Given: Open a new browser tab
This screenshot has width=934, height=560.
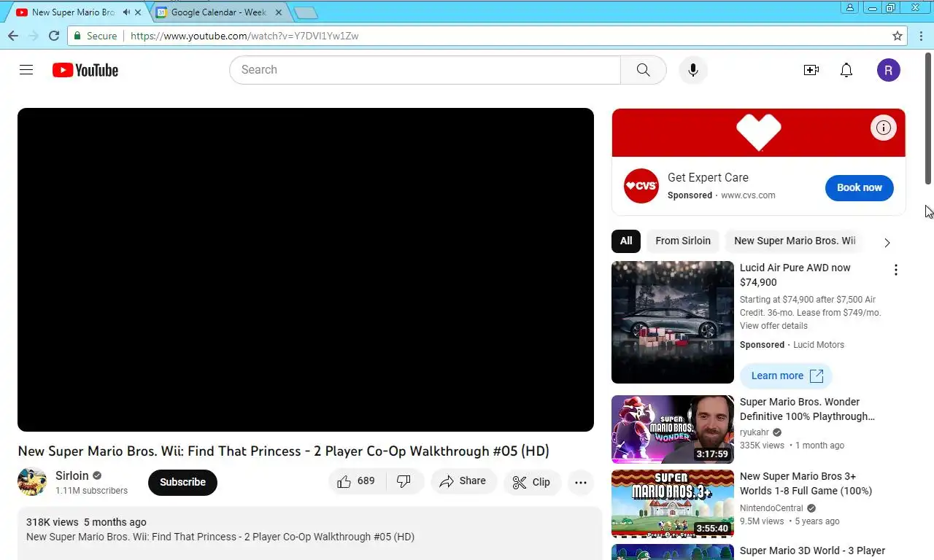Looking at the screenshot, I should [x=305, y=12].
